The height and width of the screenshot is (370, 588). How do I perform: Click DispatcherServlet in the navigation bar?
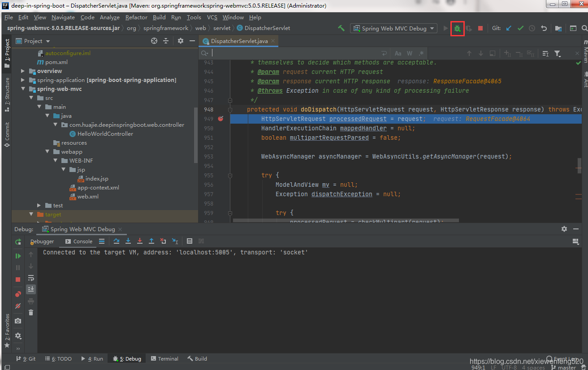263,28
